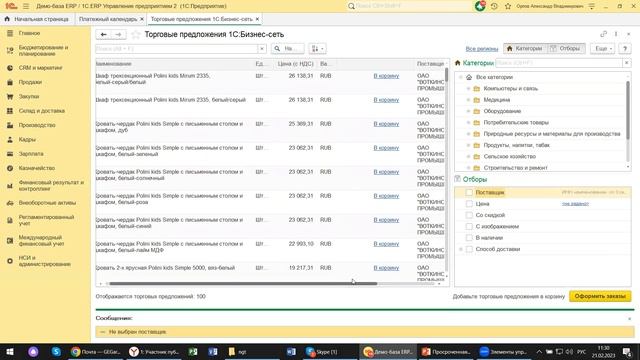Screen dimensions: 640x360
Task: Go forward with the right arrow button
Action: click(x=118, y=35)
